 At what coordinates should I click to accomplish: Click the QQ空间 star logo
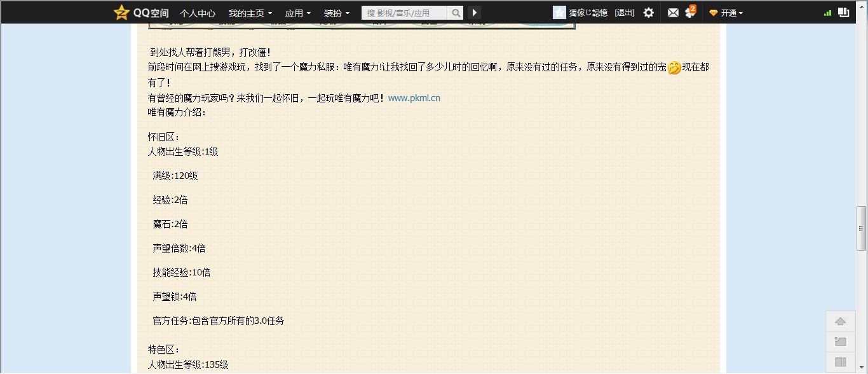(x=121, y=12)
